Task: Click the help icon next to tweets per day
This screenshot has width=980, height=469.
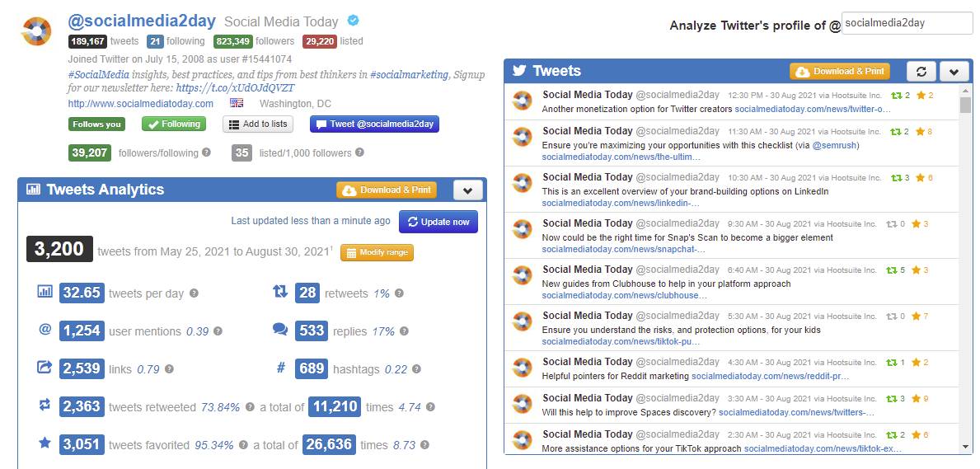Action: pos(194,293)
